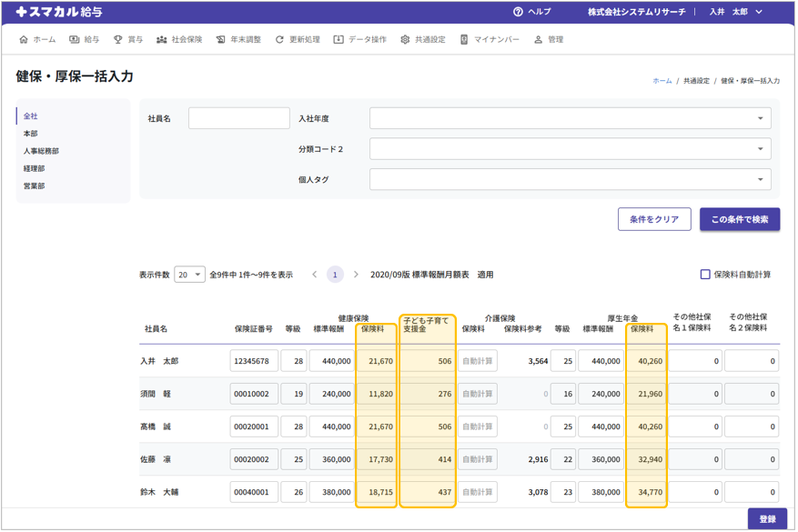Go to next page using pagination arrow
Image resolution: width=798 pixels, height=532 pixels.
356,275
